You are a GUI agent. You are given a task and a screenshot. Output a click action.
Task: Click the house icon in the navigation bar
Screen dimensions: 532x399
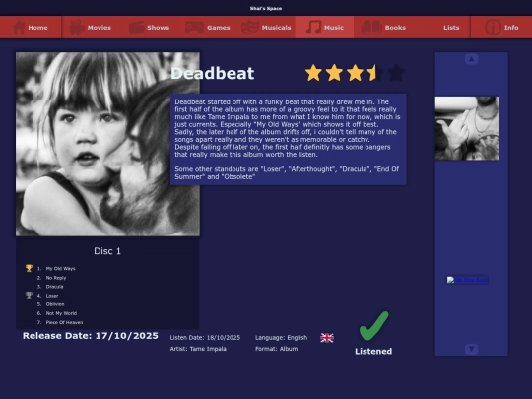[x=19, y=28]
